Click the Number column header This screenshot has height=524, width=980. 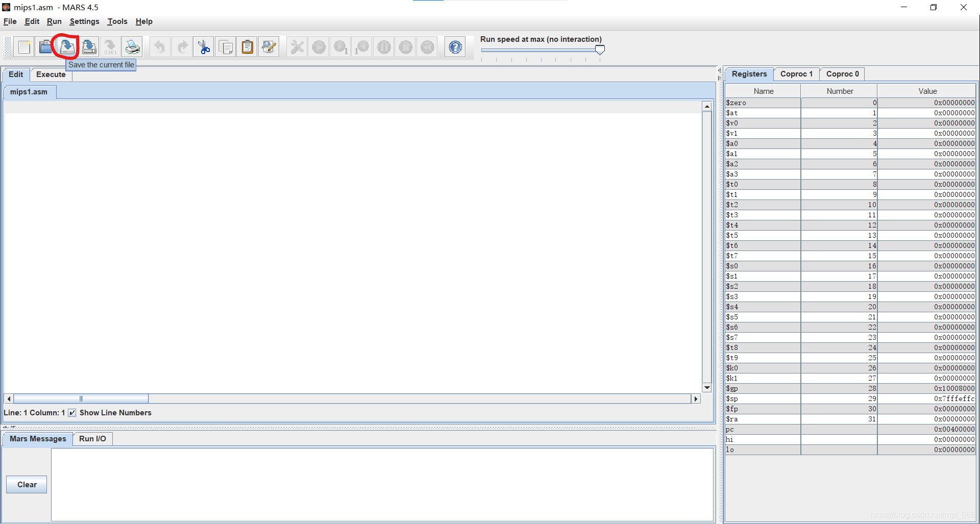[x=840, y=91]
